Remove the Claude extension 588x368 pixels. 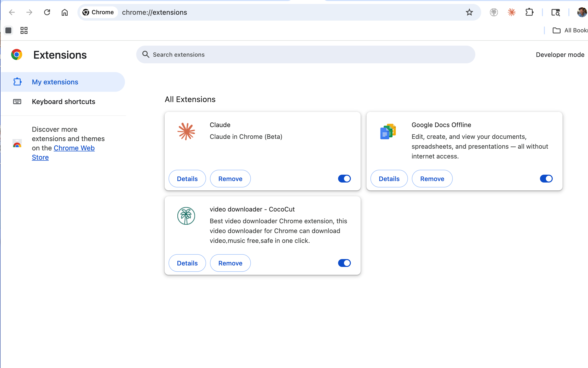(230, 179)
